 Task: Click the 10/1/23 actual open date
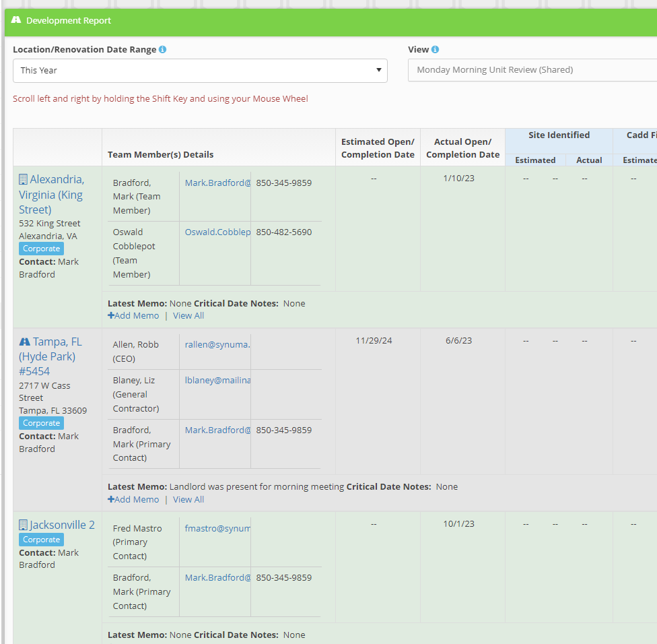tap(459, 523)
